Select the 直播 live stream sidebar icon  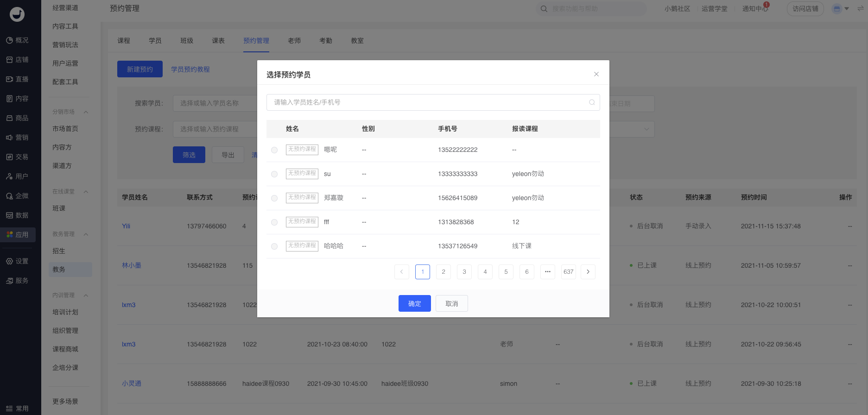click(x=9, y=79)
